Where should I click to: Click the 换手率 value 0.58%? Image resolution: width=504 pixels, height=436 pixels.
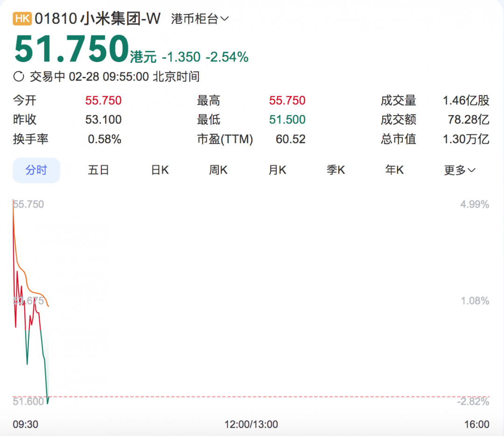[x=105, y=139]
